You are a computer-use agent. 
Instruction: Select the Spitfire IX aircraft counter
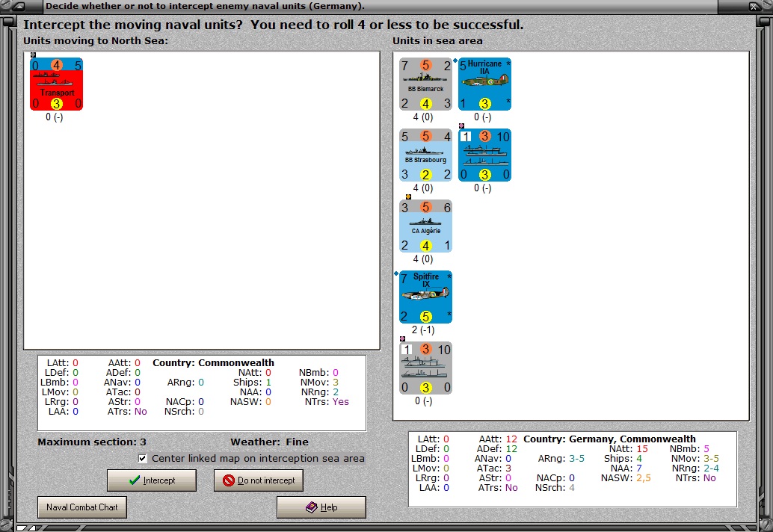pyautogui.click(x=425, y=297)
